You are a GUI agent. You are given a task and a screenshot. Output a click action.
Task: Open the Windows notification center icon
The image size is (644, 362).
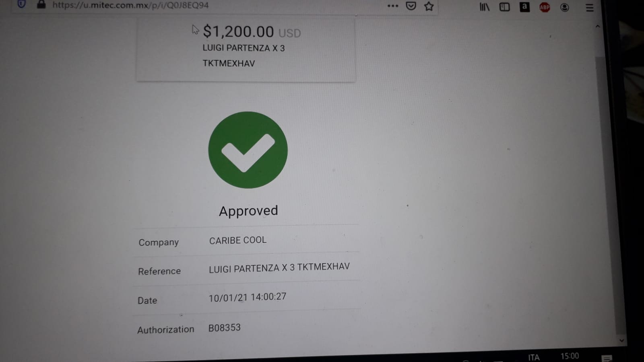point(607,358)
